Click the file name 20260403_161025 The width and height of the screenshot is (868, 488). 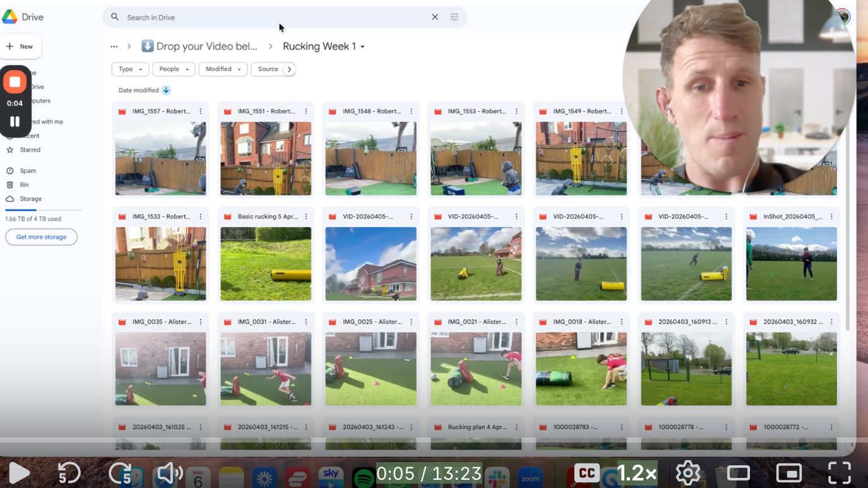(x=161, y=427)
